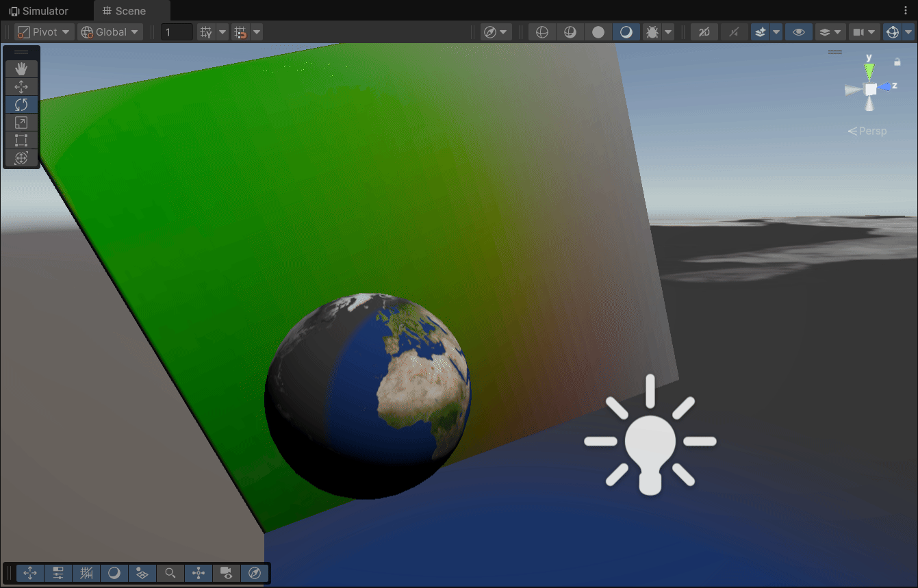Activate the Rotate tool
The width and height of the screenshot is (918, 588).
pos(21,104)
